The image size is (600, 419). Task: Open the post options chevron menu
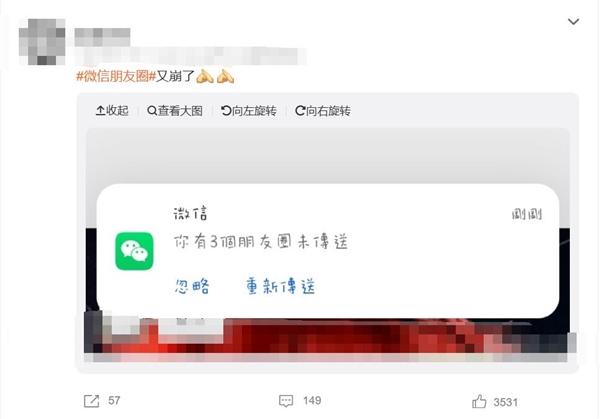[573, 21]
